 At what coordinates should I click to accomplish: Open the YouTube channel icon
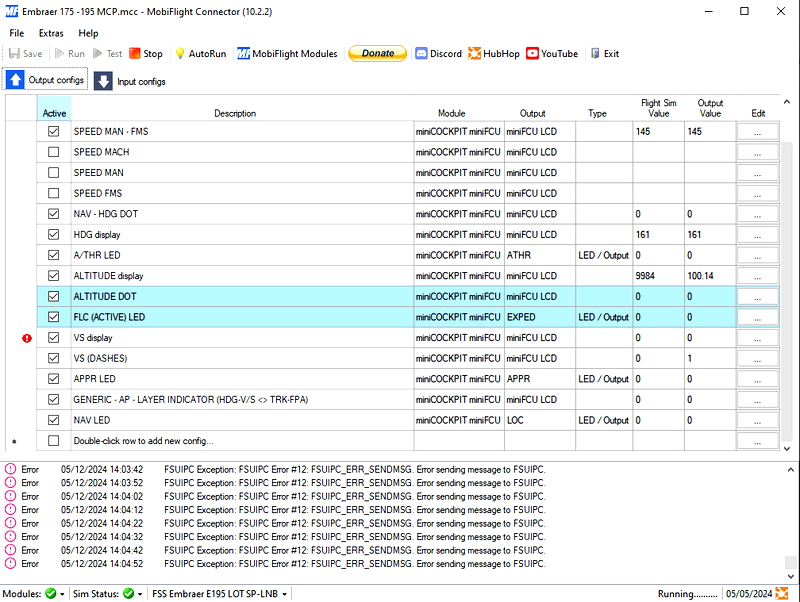(x=551, y=54)
